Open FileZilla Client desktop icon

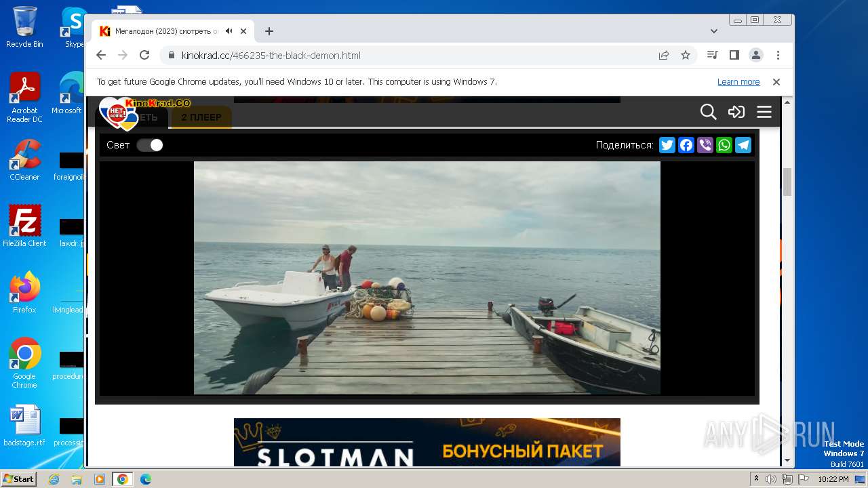point(24,226)
